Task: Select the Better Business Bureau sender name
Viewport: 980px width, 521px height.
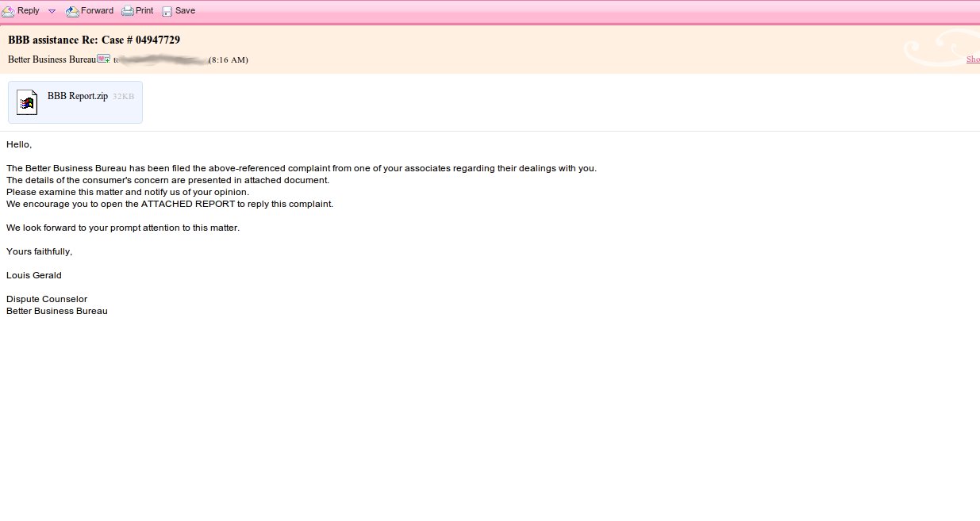Action: 52,59
